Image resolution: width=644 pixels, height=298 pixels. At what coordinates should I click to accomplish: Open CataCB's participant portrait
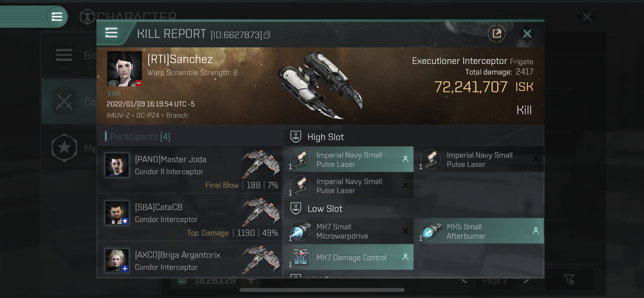point(117,213)
